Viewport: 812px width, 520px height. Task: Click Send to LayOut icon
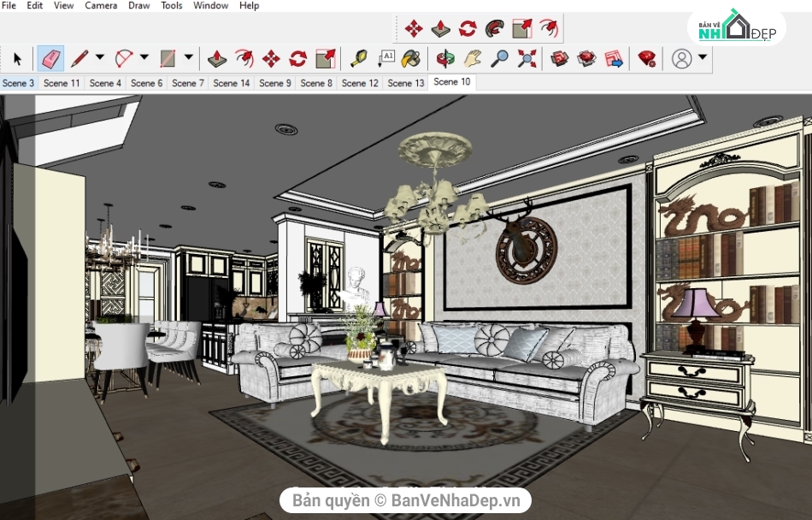(x=613, y=58)
